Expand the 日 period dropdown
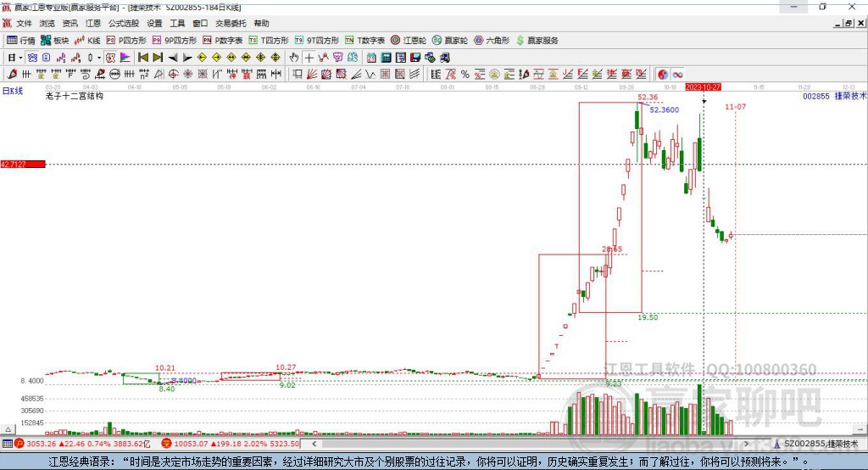Screen dimensions: 868x470 20,58
